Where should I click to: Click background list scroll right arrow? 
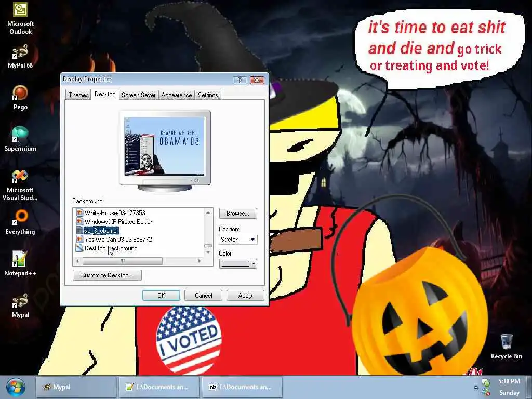click(199, 261)
